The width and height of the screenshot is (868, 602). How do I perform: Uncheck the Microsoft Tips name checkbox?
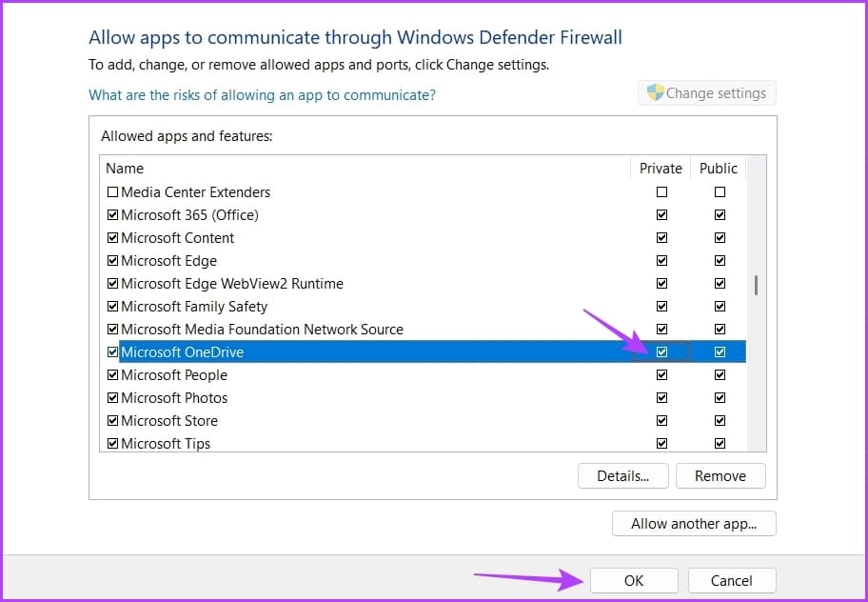(112, 443)
